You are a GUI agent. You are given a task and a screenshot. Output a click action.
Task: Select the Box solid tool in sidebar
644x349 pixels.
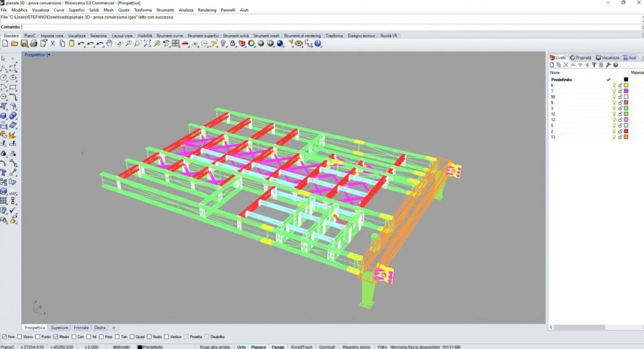coord(4,116)
